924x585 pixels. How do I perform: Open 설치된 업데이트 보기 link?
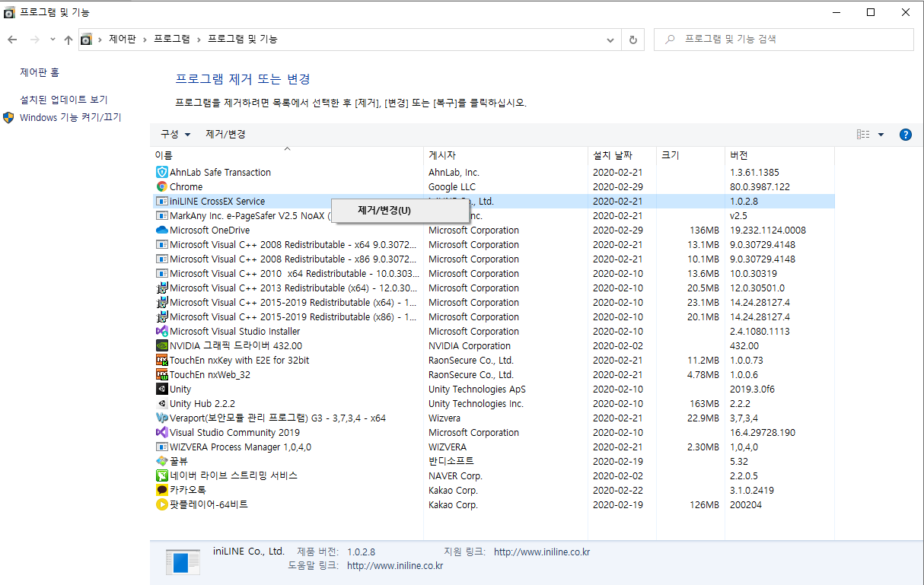(64, 100)
